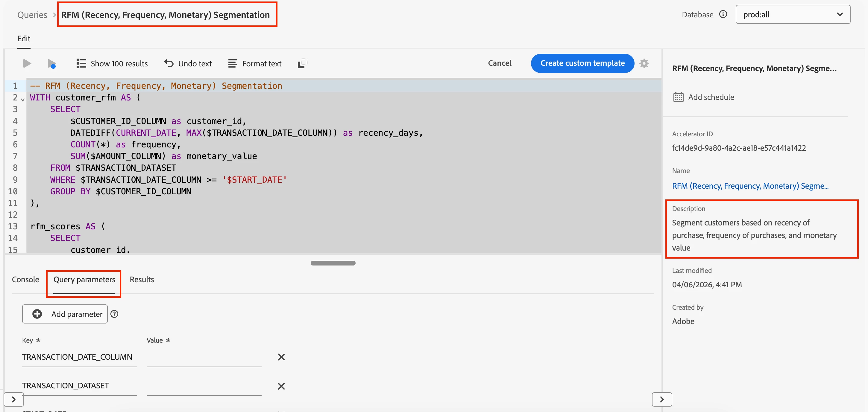Viewport: 868px width, 412px height.
Task: Click the TRANSACTION_DATE_COLUMN key field
Action: click(x=80, y=357)
